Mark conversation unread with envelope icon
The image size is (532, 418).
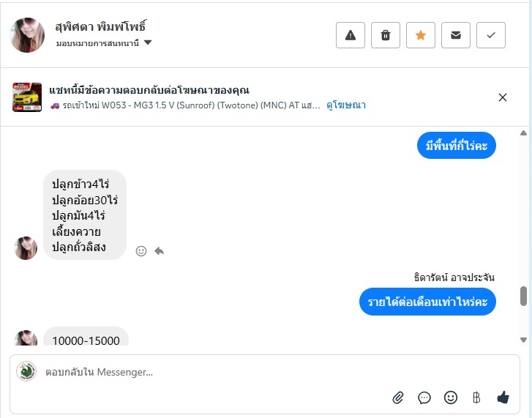(456, 35)
